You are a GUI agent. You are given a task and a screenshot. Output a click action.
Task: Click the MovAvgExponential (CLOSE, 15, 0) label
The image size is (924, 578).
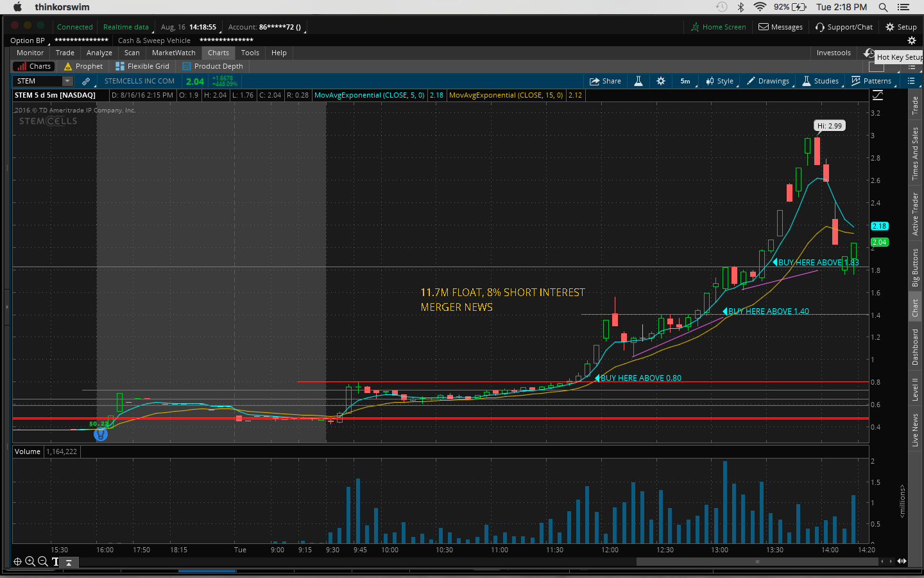(506, 95)
